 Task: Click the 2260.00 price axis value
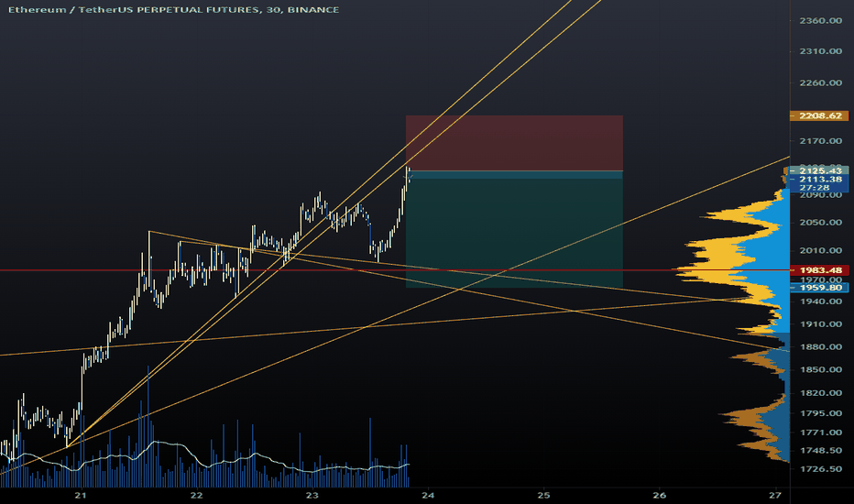[x=821, y=82]
